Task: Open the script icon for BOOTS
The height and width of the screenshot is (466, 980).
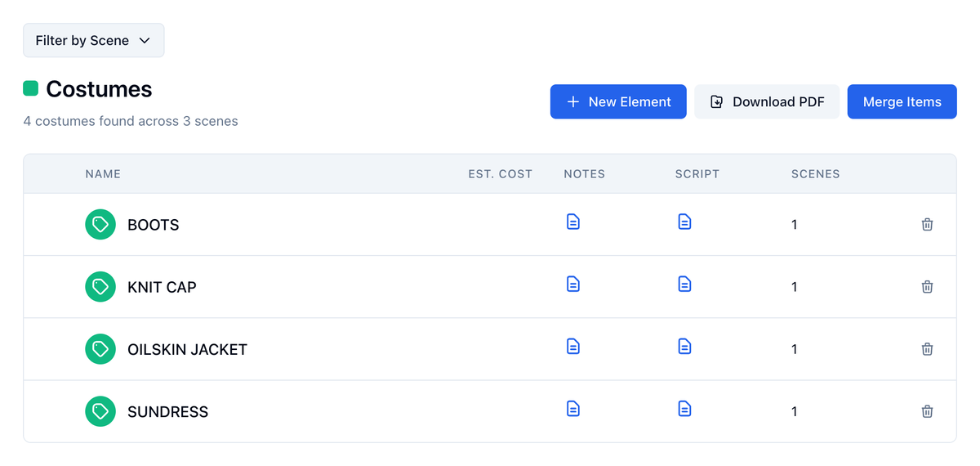Action: click(x=684, y=222)
